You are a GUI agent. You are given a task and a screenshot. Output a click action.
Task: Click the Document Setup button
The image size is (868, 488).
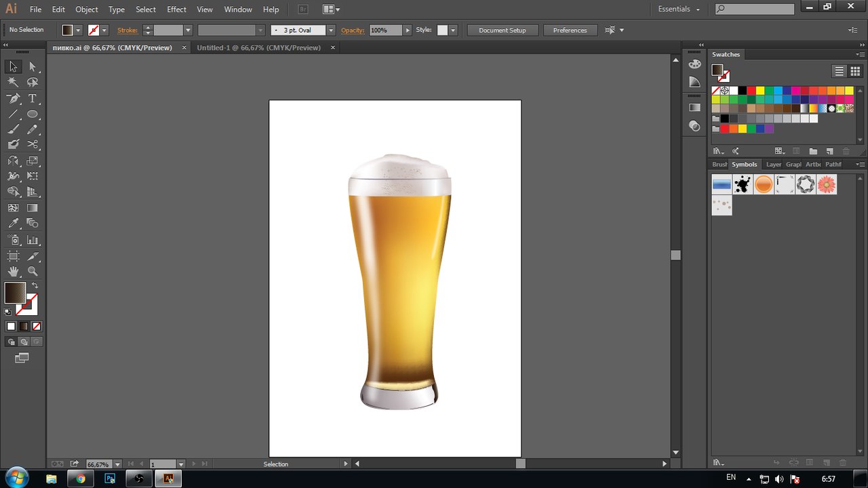click(502, 30)
